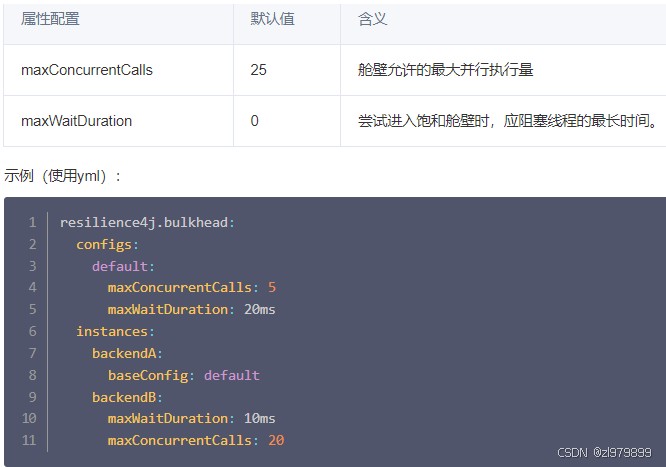Click the value 5 after maxConcurrentCalls
The height and width of the screenshot is (467, 666).
272,288
